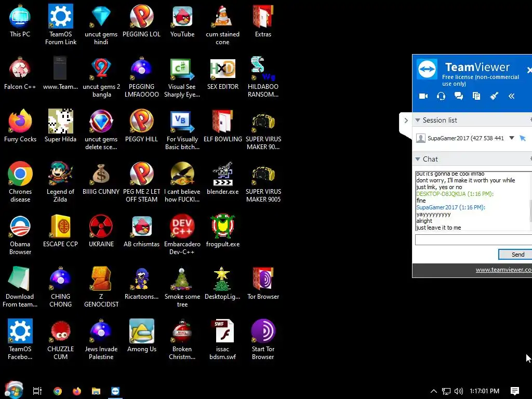532x399 pixels.
Task: Open the dropdown arrow beside SupaGamer2017 session
Action: pos(512,138)
